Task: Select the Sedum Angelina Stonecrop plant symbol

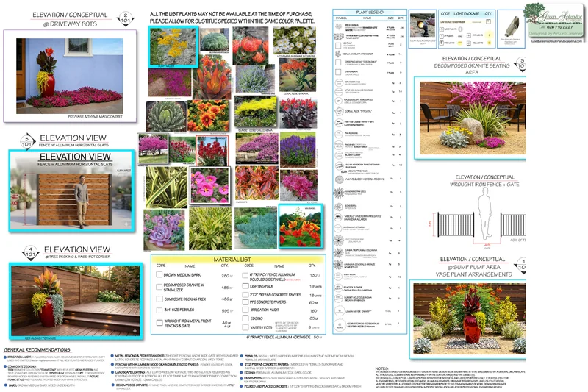Action: coord(338,54)
